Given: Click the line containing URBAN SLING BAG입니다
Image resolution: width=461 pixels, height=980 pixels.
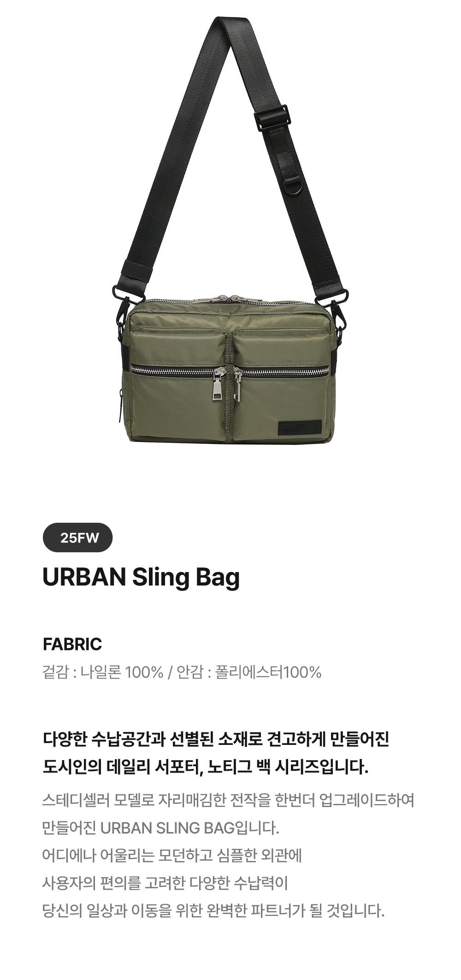Looking at the screenshot, I should 161,828.
